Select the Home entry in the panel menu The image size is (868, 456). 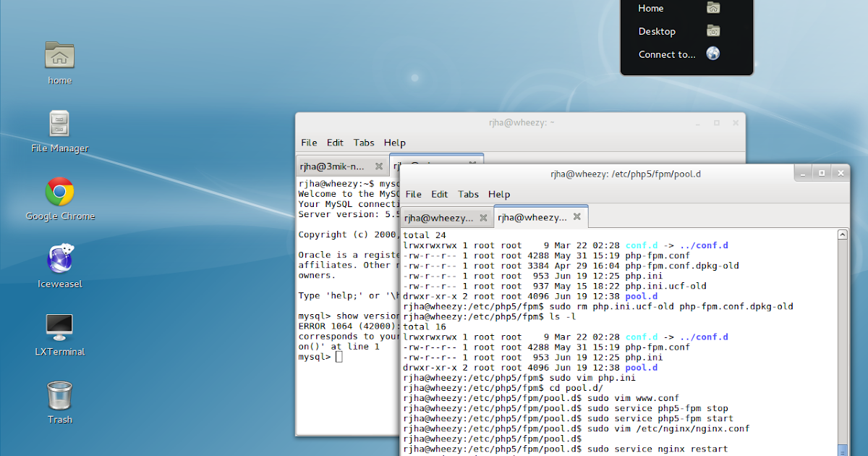coord(650,8)
